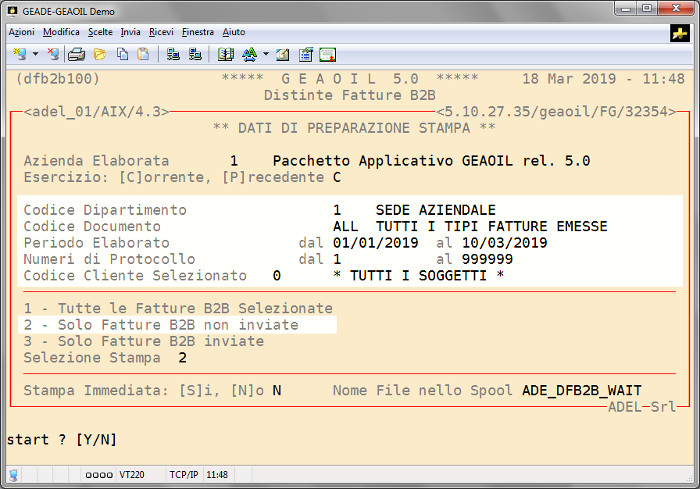Click the open folder icon
This screenshot has width=700, height=489.
[x=100, y=54]
